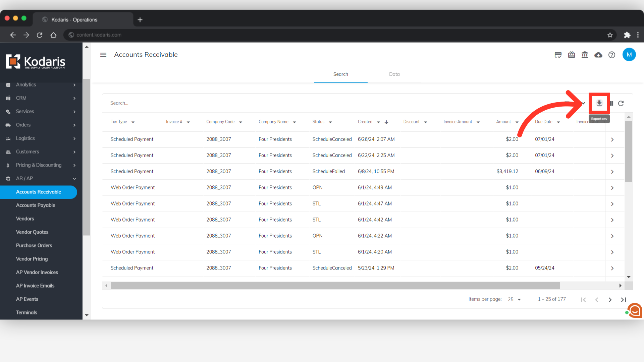Screen dimensions: 644x362
Task: Open the Items per page dropdown
Action: click(x=514, y=299)
